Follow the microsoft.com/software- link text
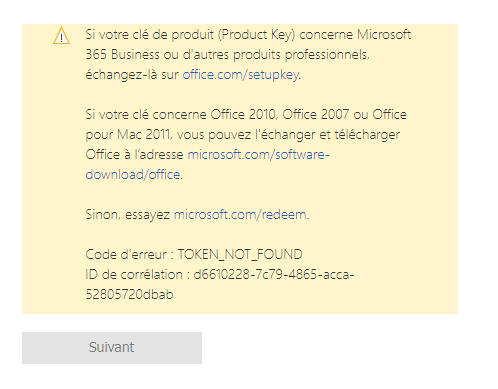This screenshot has width=498, height=389. tap(258, 154)
